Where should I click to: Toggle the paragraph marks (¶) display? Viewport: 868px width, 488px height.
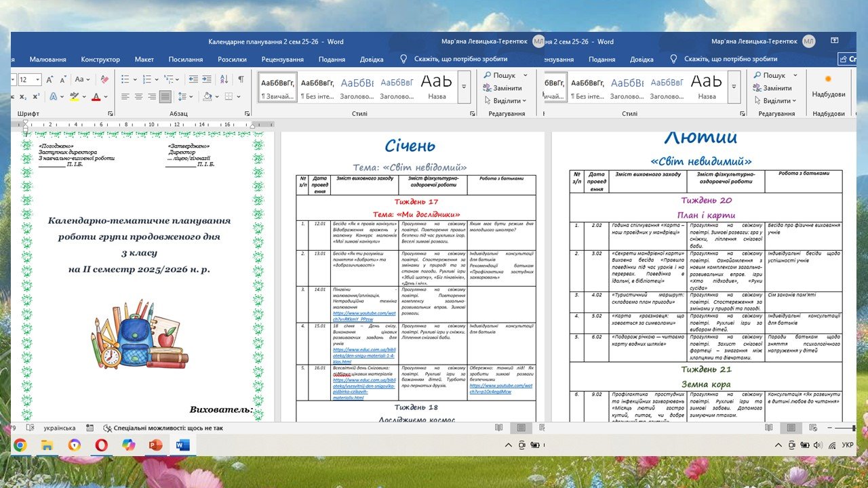241,79
